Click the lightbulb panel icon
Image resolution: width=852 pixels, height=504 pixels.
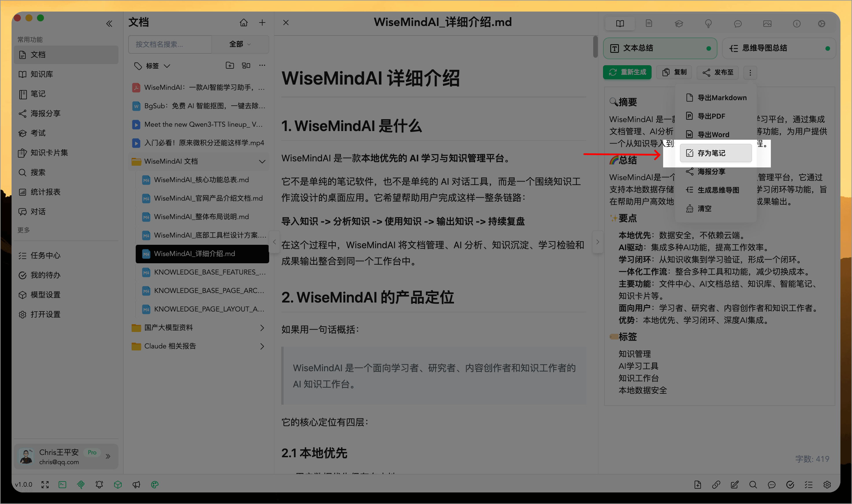coord(708,23)
